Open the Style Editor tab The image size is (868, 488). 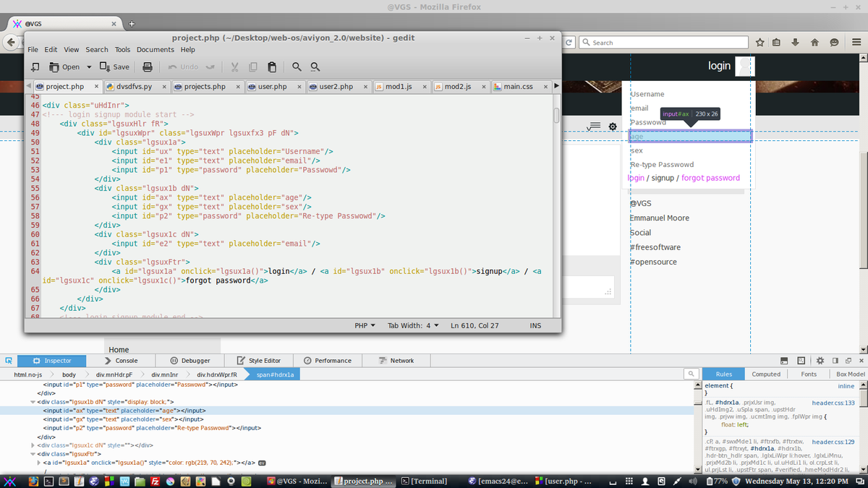[x=259, y=360]
